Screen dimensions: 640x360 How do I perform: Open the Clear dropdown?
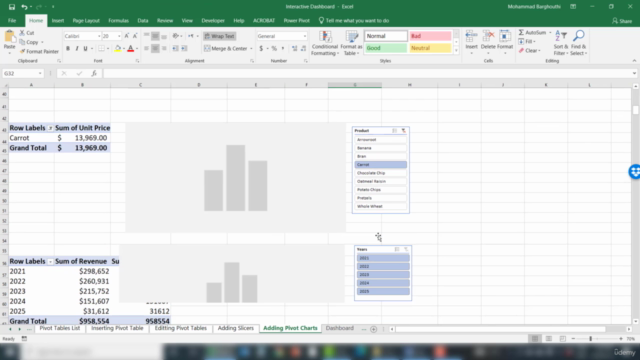point(530,51)
